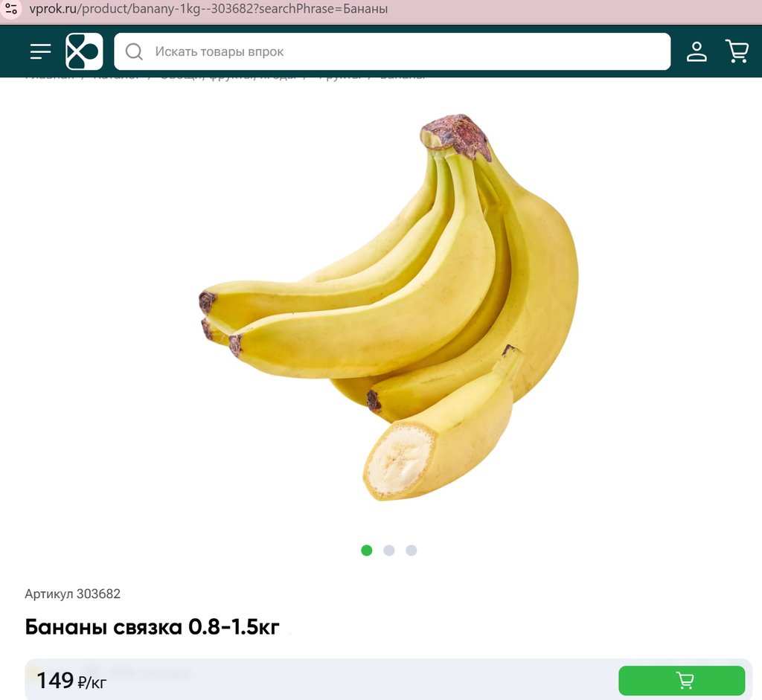View site information icon in address bar

(11, 9)
